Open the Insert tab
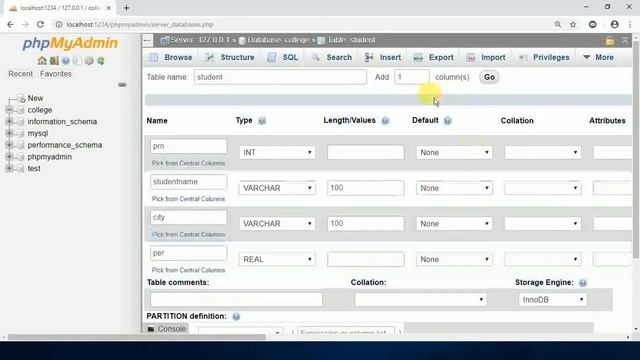 383,58
